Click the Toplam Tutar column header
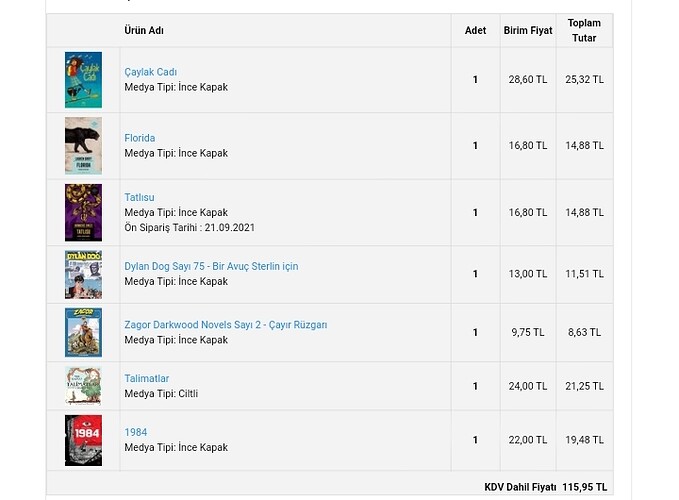Image resolution: width=679 pixels, height=500 pixels. pos(584,30)
